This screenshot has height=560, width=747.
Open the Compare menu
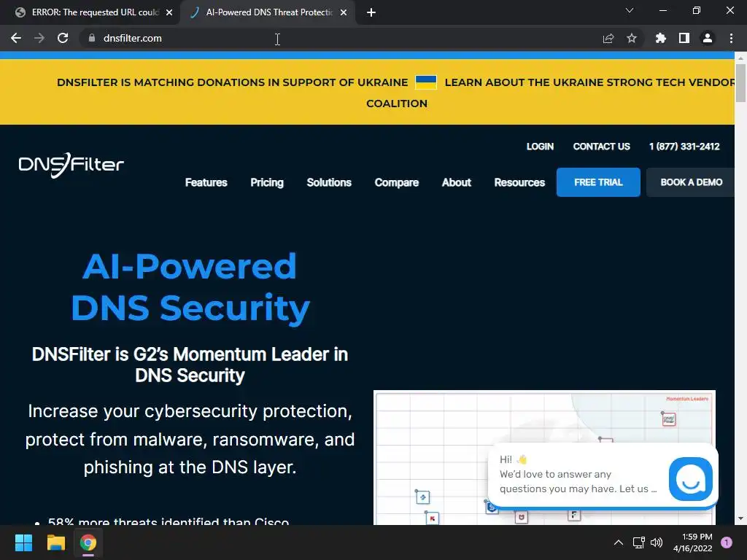(x=396, y=182)
